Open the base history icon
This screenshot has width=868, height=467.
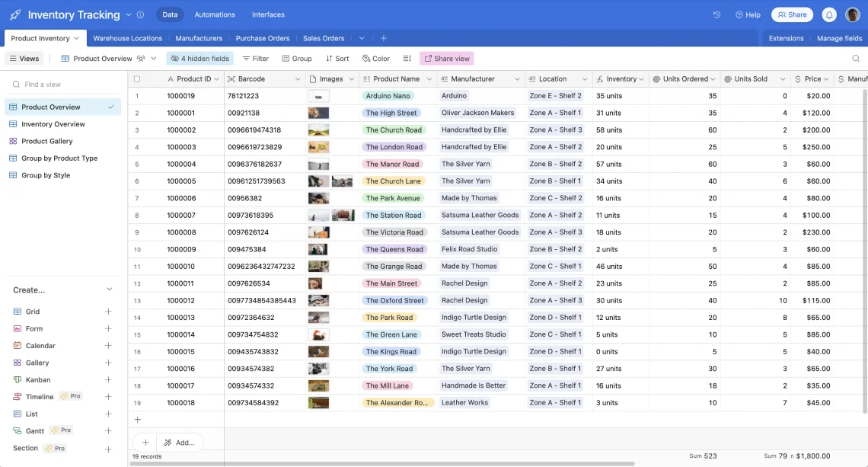click(x=716, y=14)
